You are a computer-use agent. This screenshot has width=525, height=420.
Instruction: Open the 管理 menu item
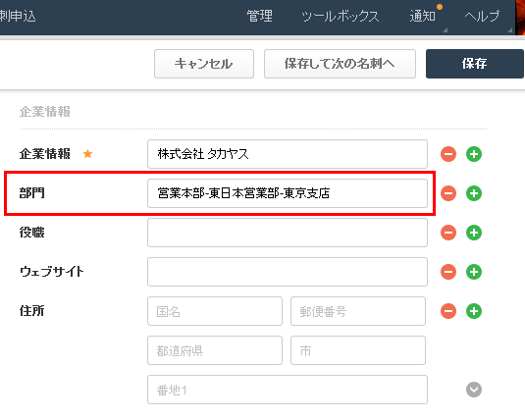point(259,16)
